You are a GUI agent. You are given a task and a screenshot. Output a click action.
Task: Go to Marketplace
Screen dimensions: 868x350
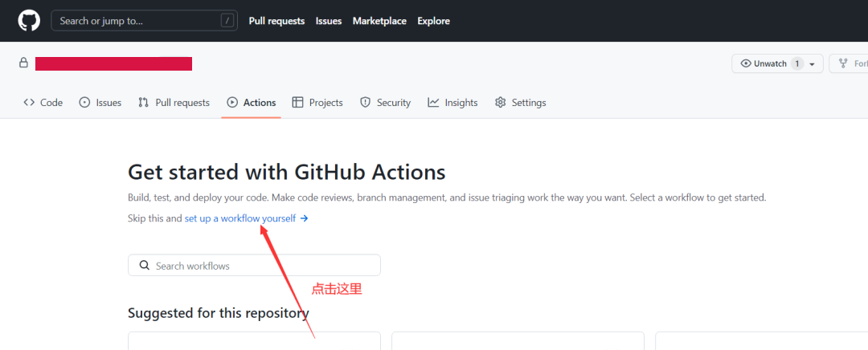click(379, 21)
